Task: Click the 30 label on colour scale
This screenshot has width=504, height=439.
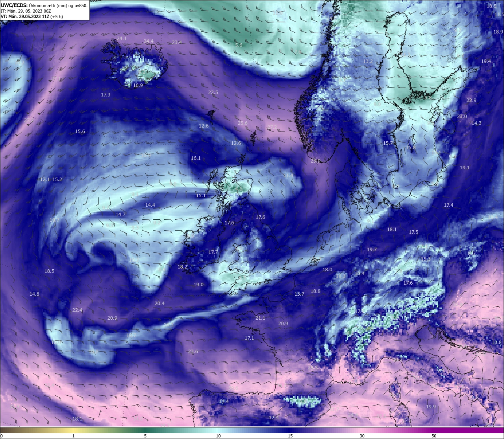Action: click(362, 436)
